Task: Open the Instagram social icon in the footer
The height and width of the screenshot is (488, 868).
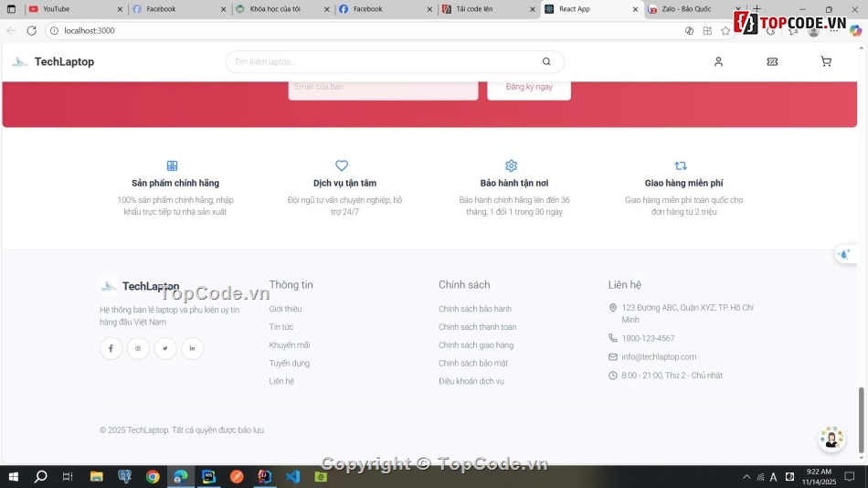Action: pyautogui.click(x=138, y=348)
